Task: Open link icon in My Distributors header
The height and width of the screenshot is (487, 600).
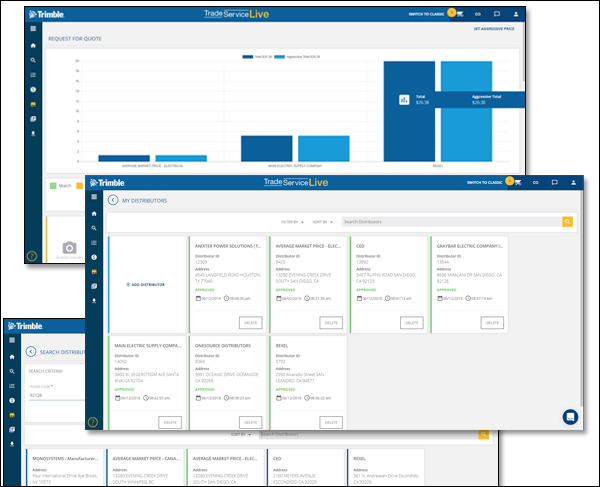Action: point(536,182)
